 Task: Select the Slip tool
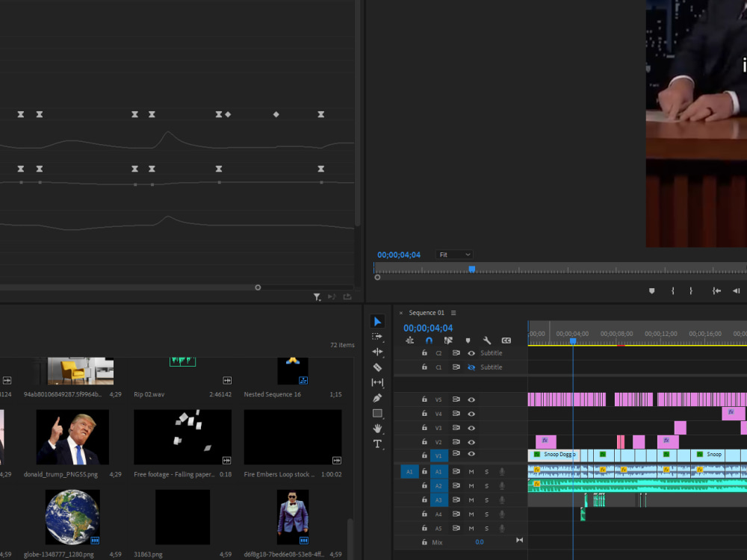tap(377, 382)
